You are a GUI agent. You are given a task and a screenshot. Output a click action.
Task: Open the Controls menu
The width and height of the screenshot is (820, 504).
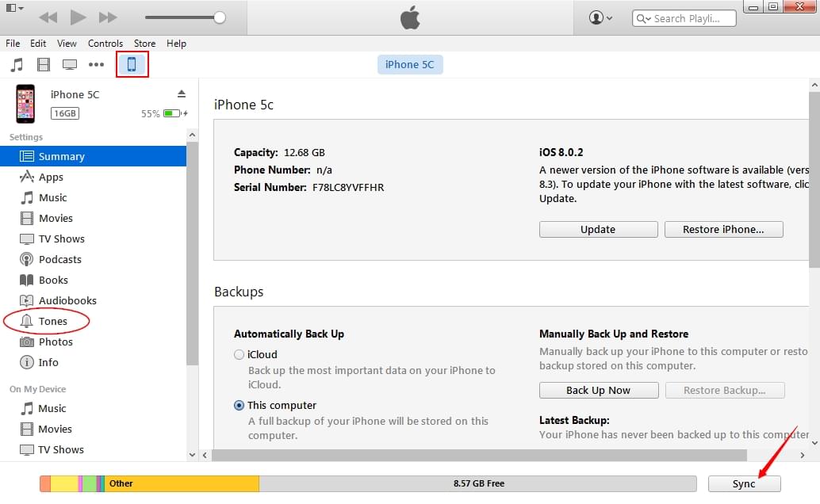(x=105, y=44)
